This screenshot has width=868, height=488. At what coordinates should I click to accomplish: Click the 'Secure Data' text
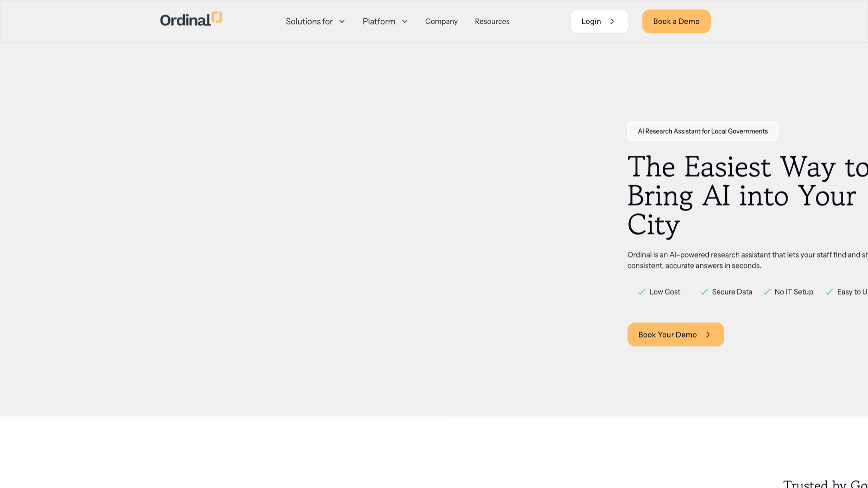click(x=732, y=292)
